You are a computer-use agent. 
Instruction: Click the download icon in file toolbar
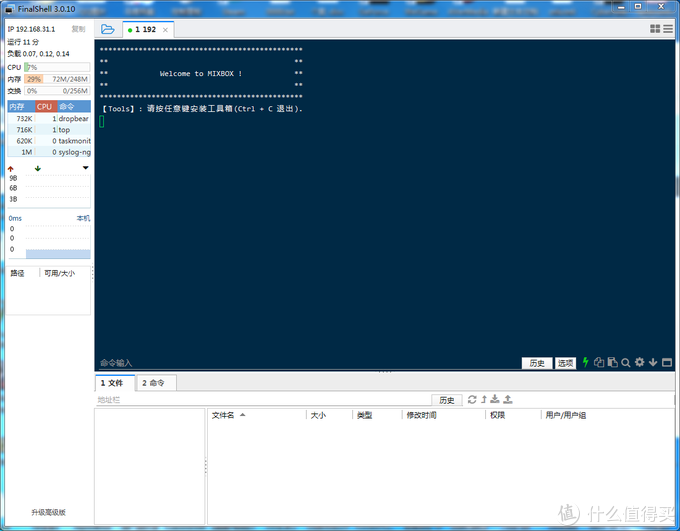click(x=495, y=400)
